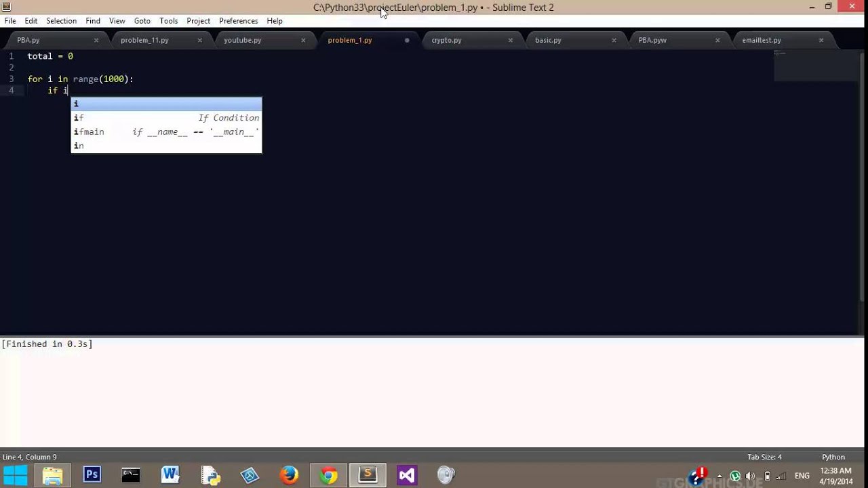Click the Sublime Text taskbar icon
Screen dimensions: 868x488
tap(368, 476)
